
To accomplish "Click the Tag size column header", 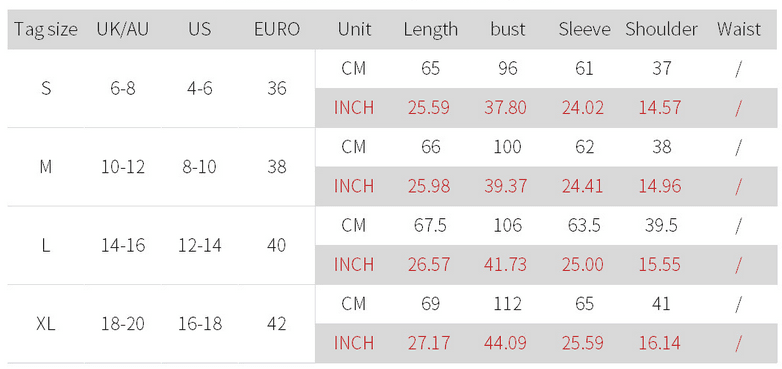I will pos(46,29).
